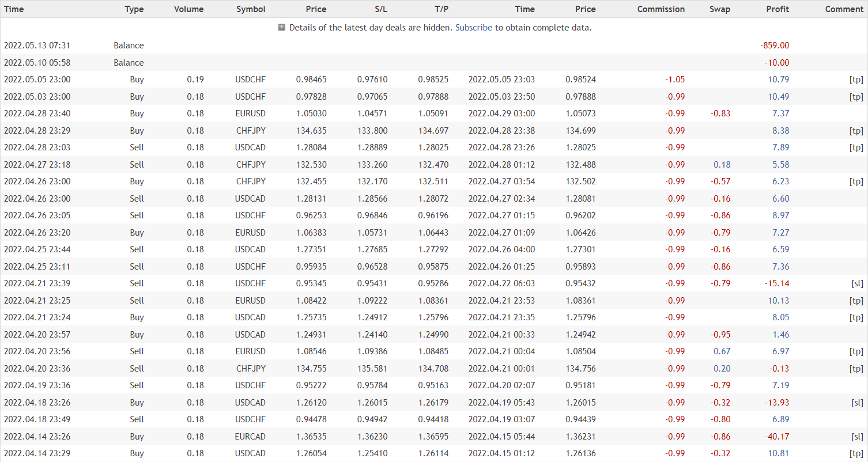Click the Commission column header
The width and height of the screenshot is (868, 462).
661,9
